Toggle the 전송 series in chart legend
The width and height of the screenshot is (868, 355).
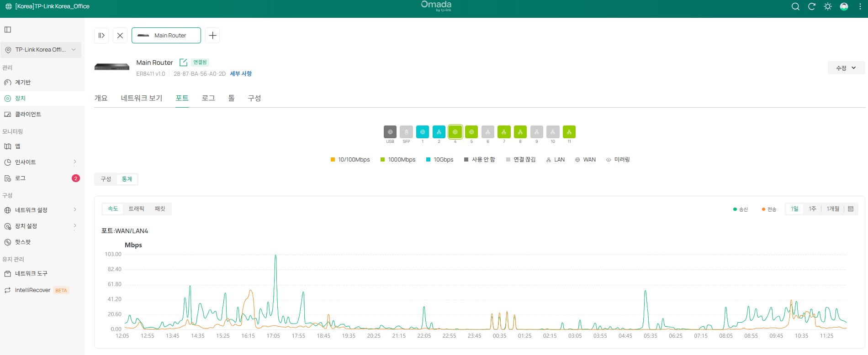769,209
